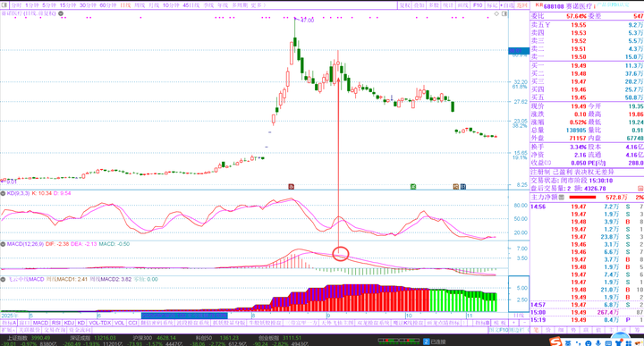Switch to the 60分钟 period tab
Image resolution: width=644 pixels, height=346 pixels.
pyautogui.click(x=108, y=5)
